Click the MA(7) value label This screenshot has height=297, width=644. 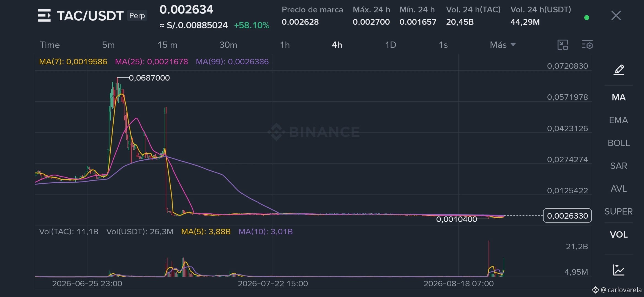click(73, 62)
